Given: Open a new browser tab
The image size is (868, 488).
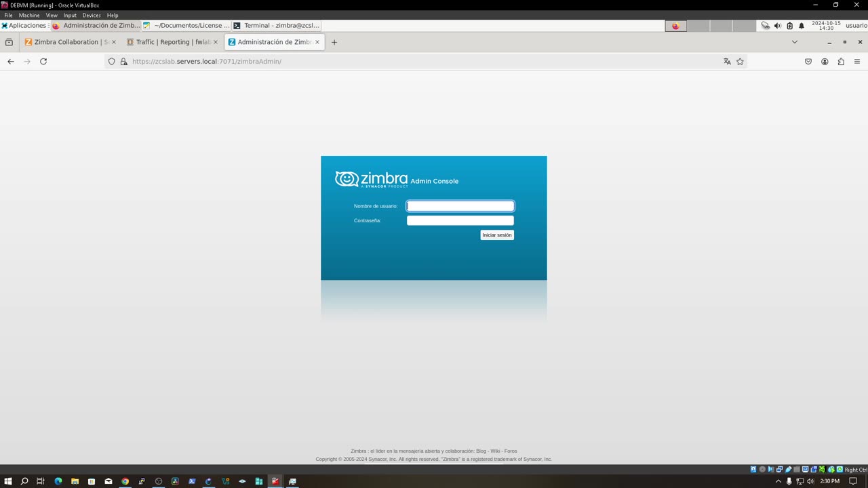Looking at the screenshot, I should [x=334, y=42].
